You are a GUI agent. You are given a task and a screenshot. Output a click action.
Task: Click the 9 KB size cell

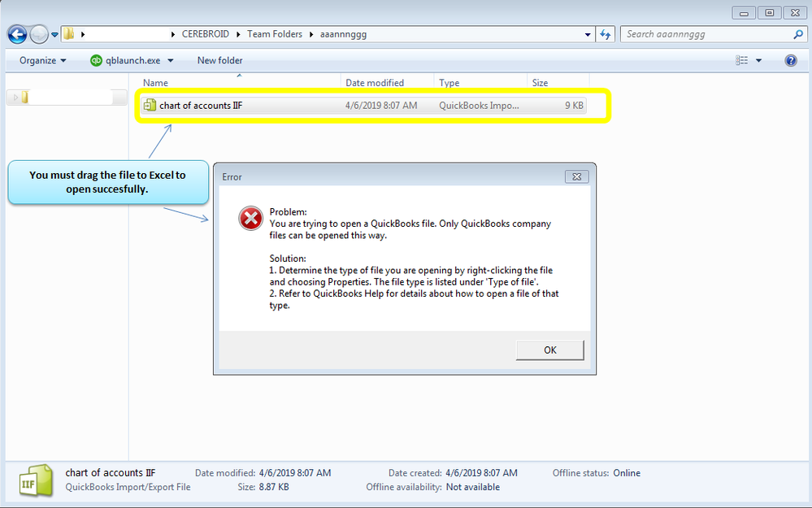click(574, 106)
